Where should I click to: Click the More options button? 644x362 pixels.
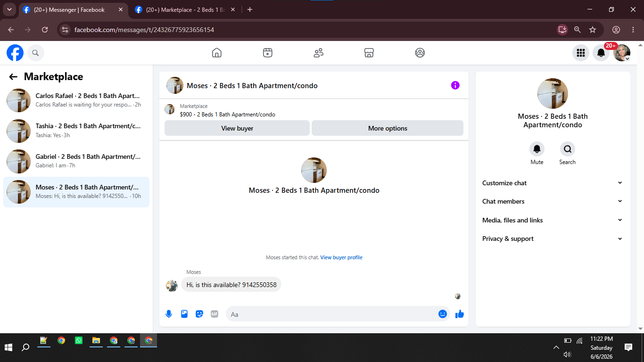click(388, 128)
